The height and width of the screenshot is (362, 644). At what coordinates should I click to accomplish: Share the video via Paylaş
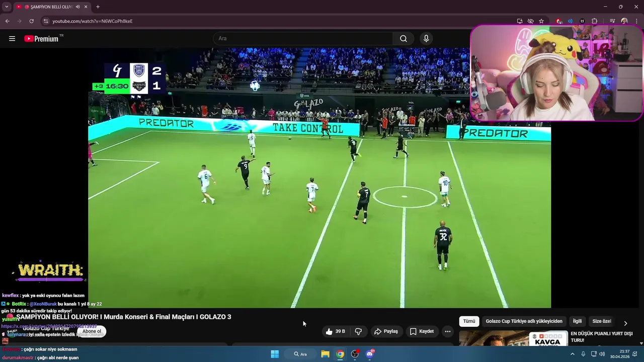pos(386,331)
